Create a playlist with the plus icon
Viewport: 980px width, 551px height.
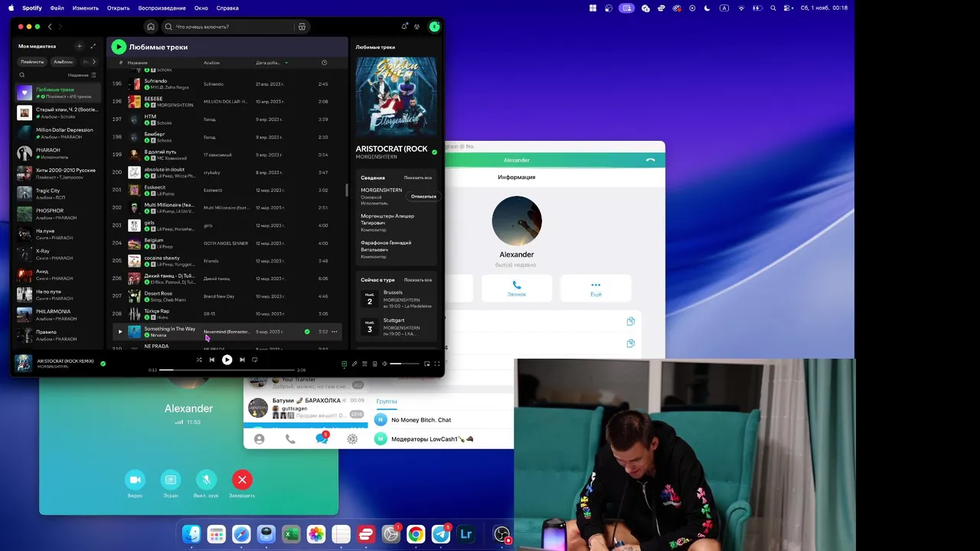click(79, 46)
